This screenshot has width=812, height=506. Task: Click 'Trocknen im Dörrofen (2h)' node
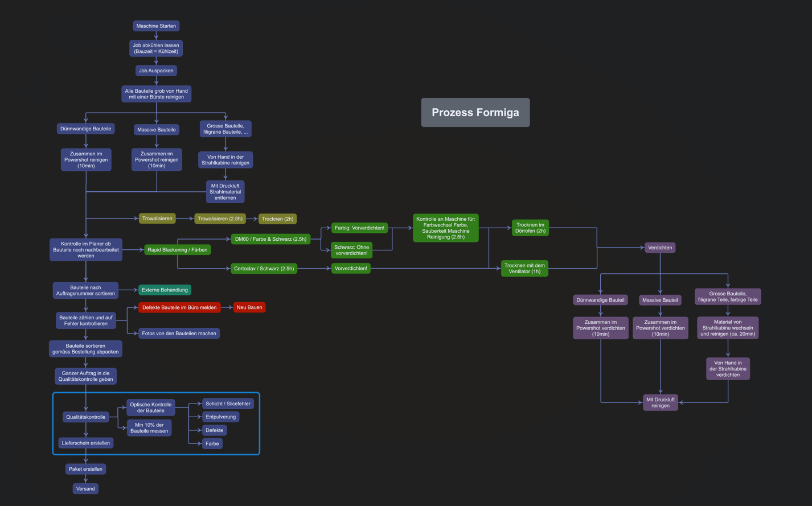tap(531, 228)
